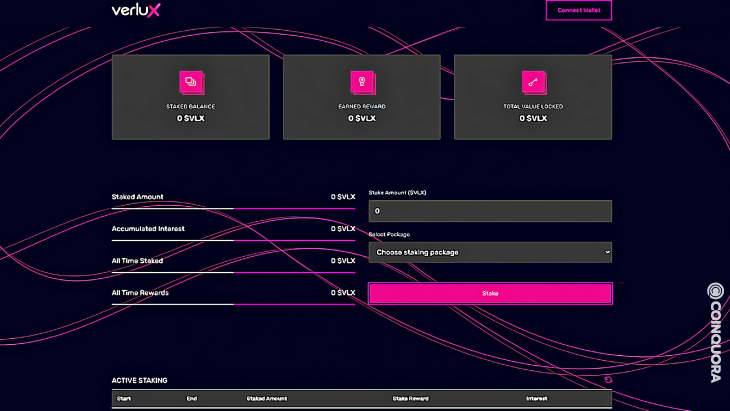Click the EARNED REWARD card title
730x411 pixels.
362,107
